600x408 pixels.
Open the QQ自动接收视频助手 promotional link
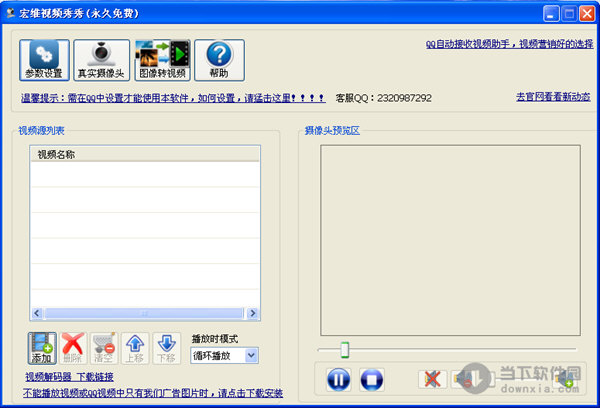[509, 44]
